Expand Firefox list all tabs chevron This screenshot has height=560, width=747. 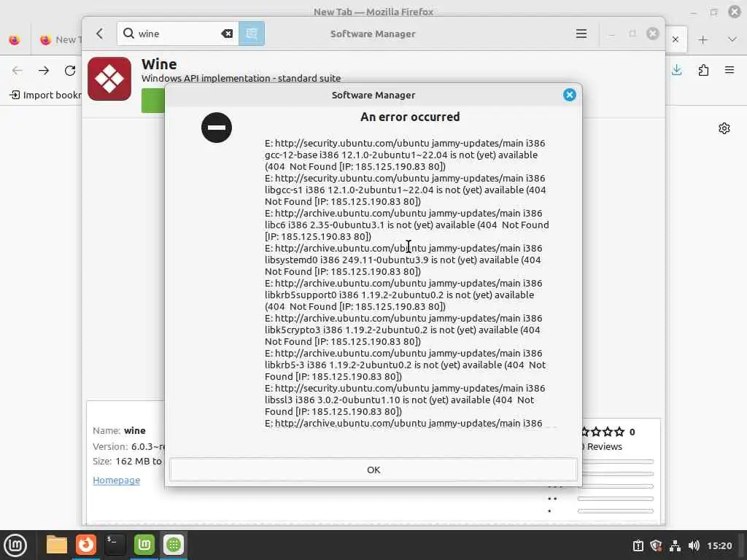(732, 40)
